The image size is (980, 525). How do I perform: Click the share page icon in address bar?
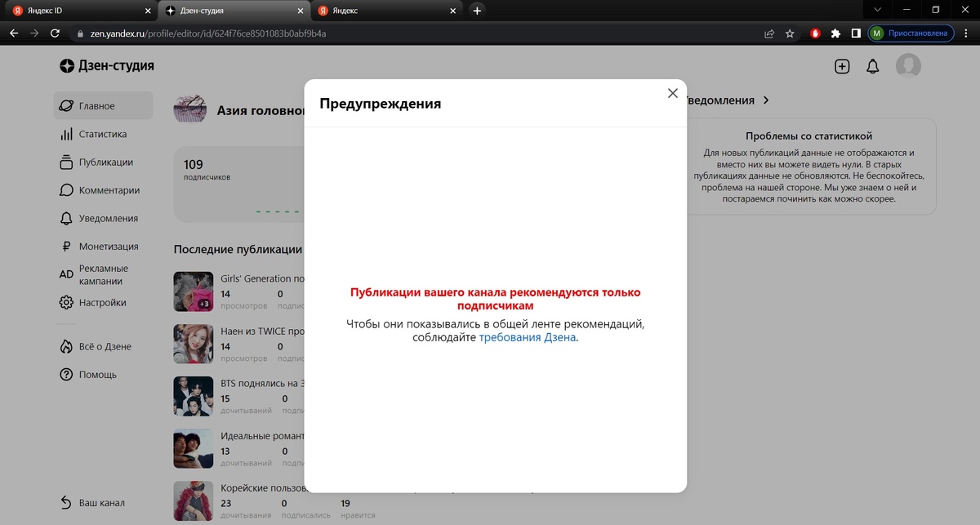coord(769,33)
